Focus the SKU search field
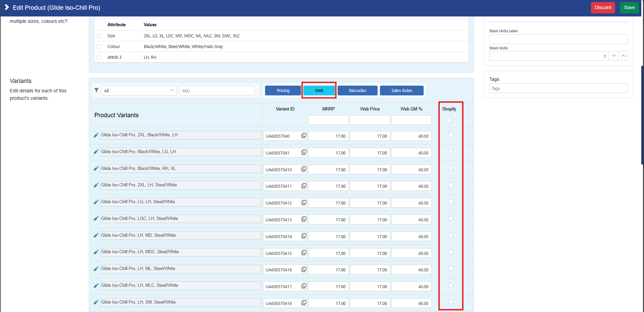The width and height of the screenshot is (644, 312). pos(217,91)
